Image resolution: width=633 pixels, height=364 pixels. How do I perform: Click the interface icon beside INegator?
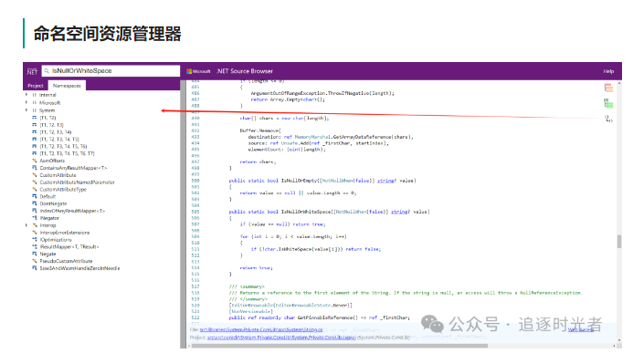(35, 218)
